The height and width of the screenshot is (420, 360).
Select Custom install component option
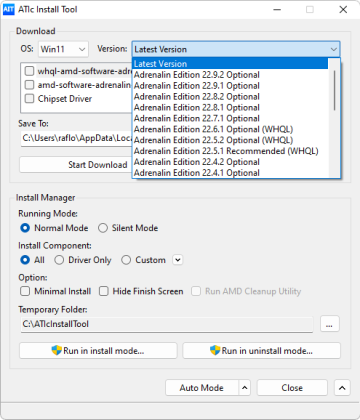point(126,260)
